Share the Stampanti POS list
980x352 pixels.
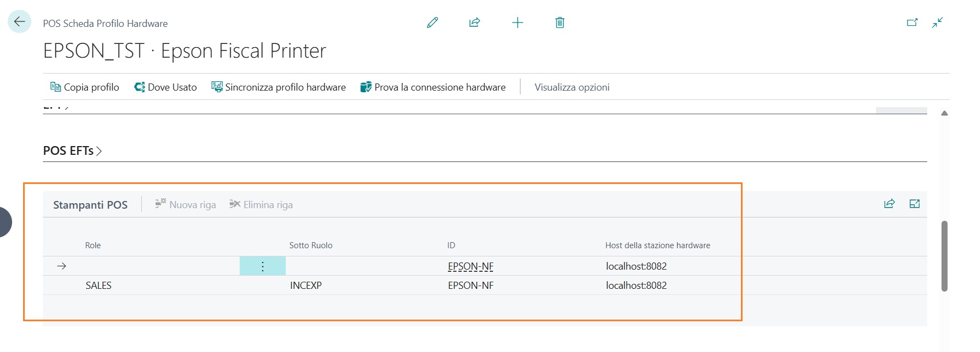coord(889,204)
